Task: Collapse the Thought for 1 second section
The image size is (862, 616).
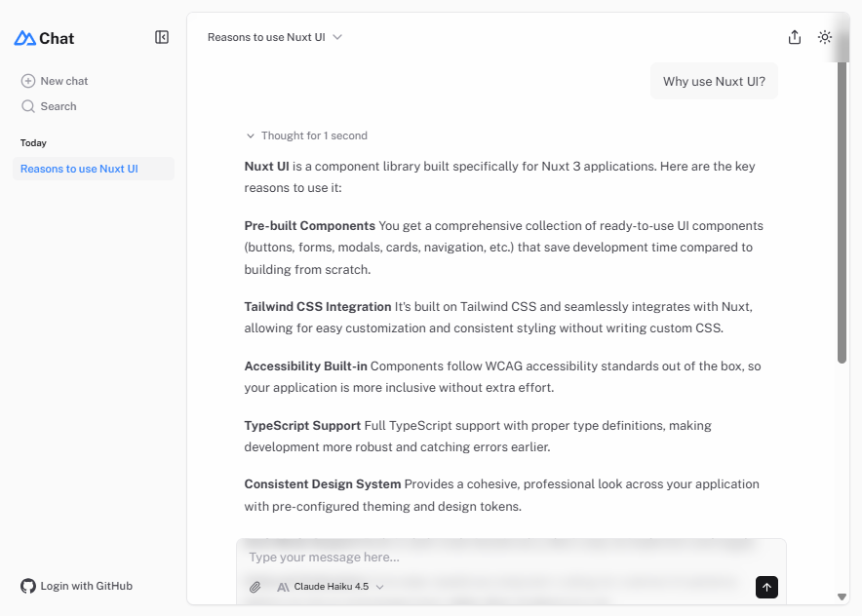Action: coord(307,135)
